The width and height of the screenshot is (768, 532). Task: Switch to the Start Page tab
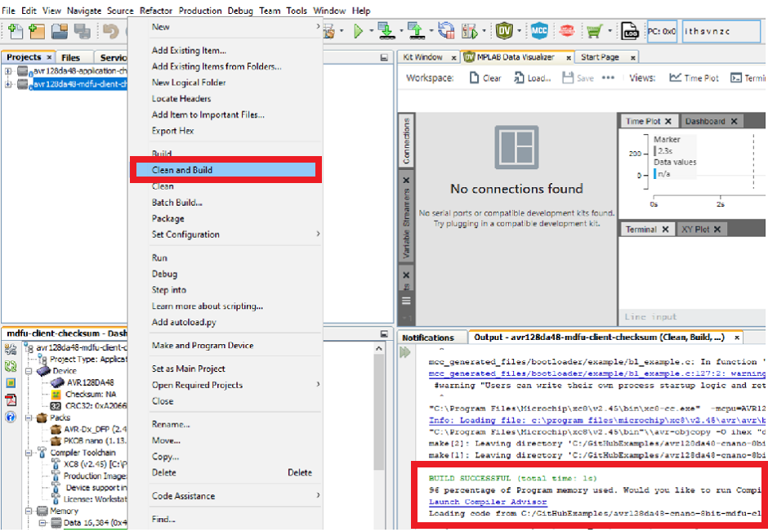pos(600,57)
